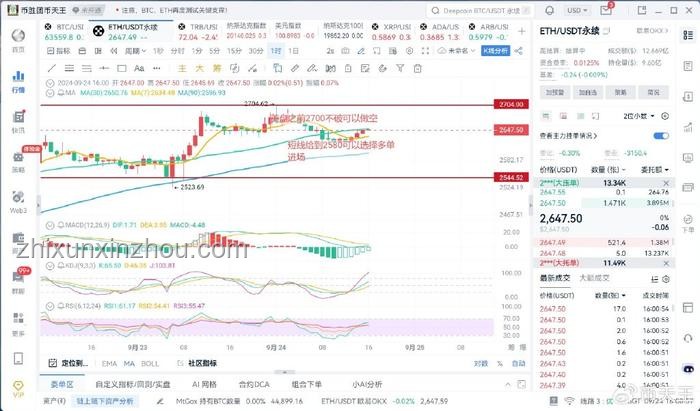Collapse the KDJ indicator panel arrow
Screen dimensions: 700x411
[x=50, y=266]
